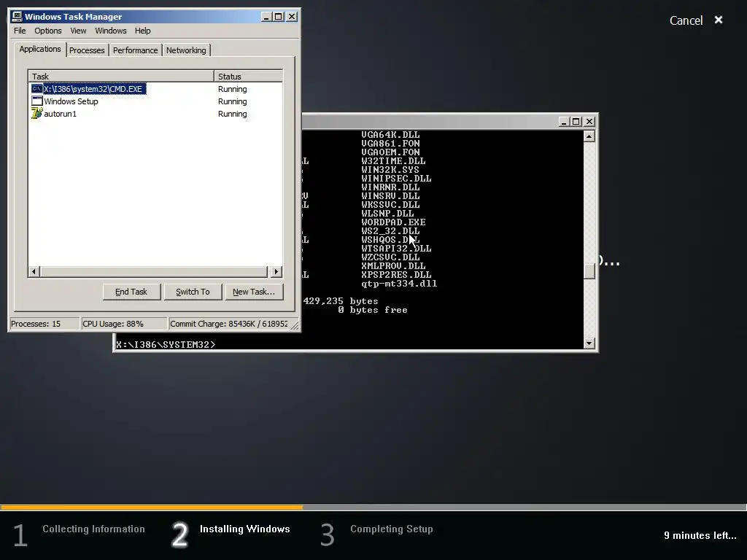The image size is (747, 560).
Task: Click the Collecting Information step
Action: pos(93,529)
